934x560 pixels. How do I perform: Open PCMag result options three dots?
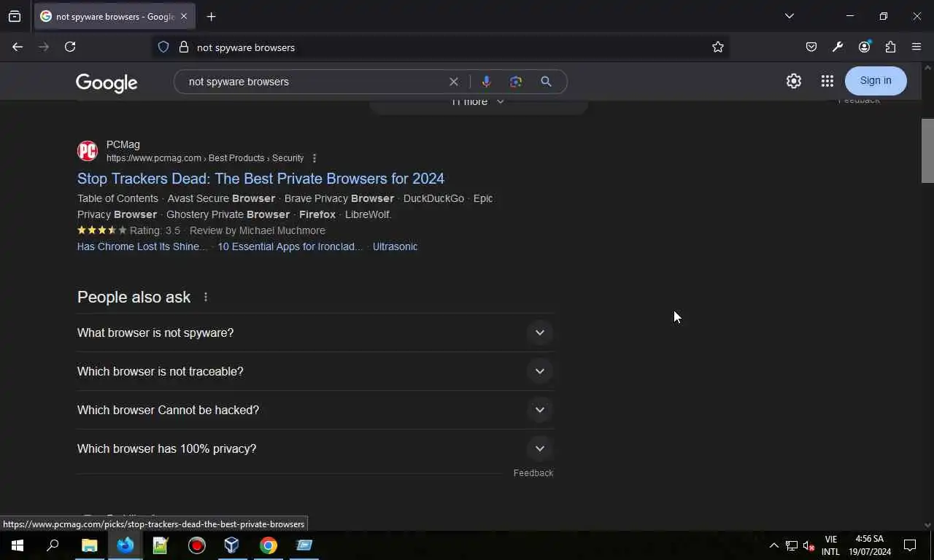314,158
